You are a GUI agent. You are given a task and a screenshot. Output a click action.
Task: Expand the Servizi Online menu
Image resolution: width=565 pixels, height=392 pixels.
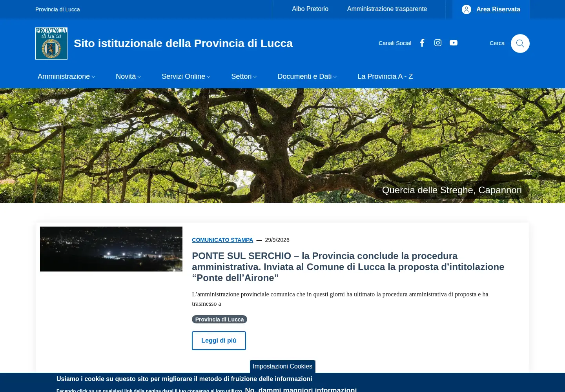pos(186,76)
